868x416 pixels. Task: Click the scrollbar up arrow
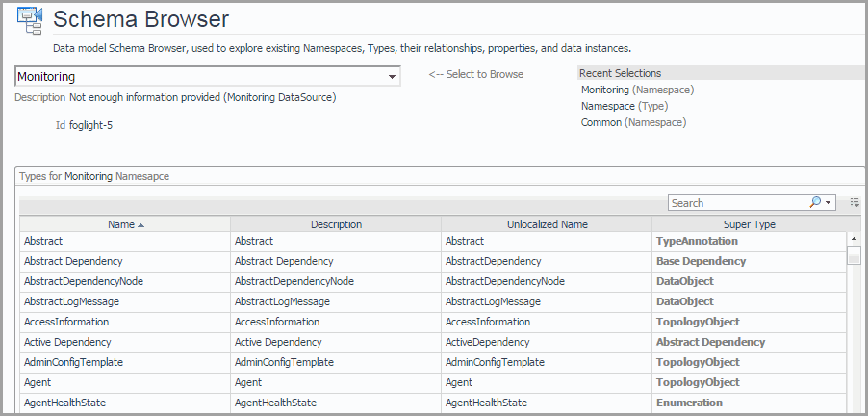[x=854, y=239]
